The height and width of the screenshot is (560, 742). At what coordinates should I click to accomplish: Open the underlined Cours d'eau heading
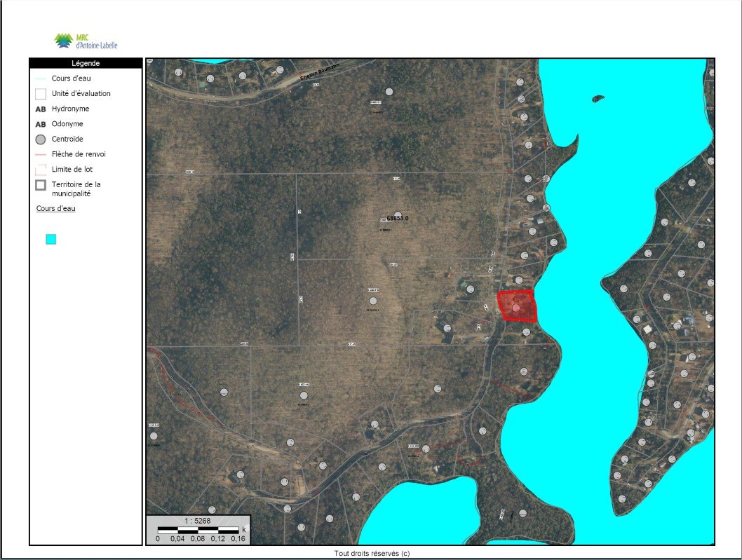pos(55,208)
